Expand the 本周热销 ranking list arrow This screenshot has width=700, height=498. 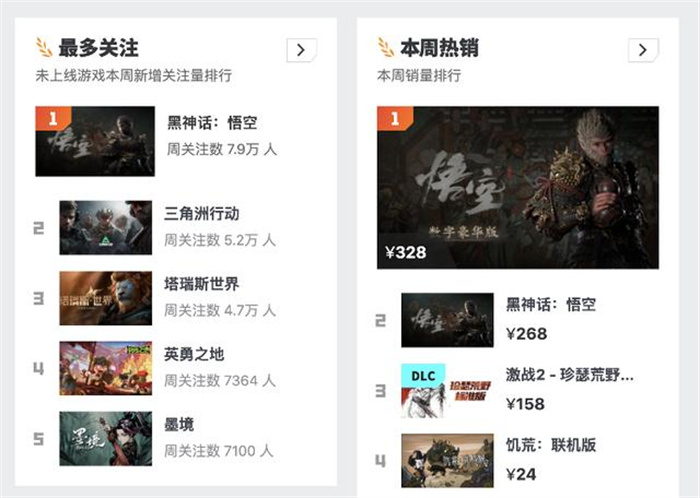pyautogui.click(x=643, y=50)
